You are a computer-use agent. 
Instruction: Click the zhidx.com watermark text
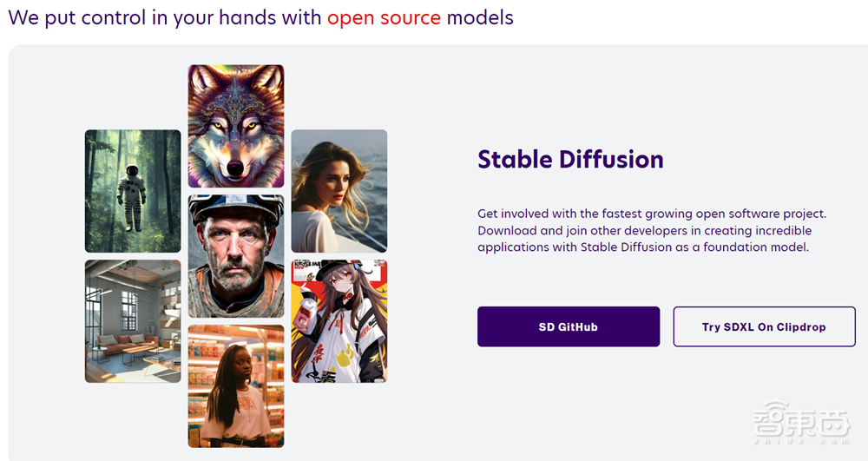click(x=800, y=442)
